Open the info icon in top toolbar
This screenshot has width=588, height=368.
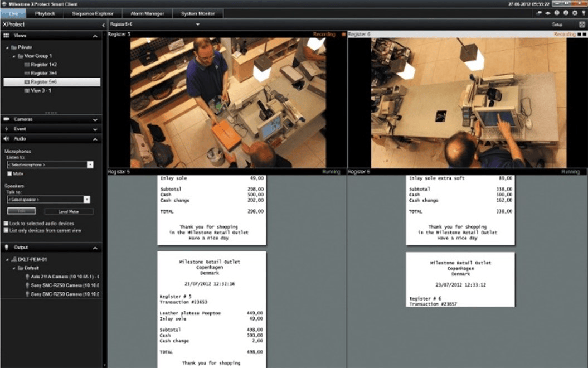(x=565, y=13)
